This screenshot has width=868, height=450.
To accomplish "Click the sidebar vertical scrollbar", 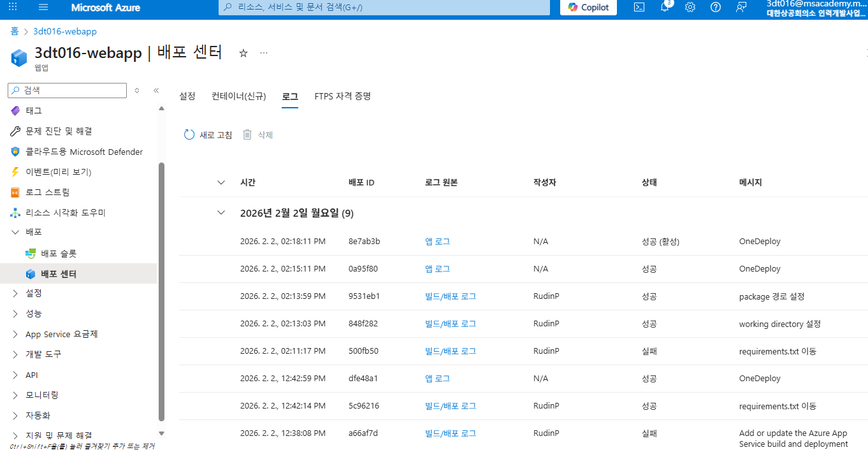I will (x=161, y=292).
